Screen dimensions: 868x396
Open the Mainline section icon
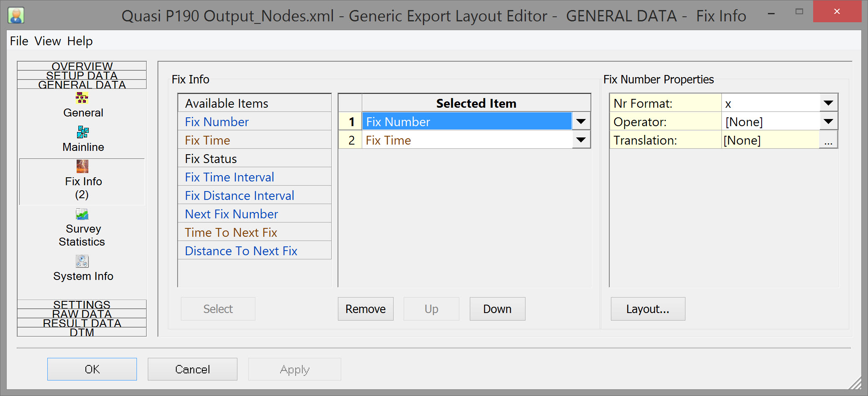[x=82, y=132]
